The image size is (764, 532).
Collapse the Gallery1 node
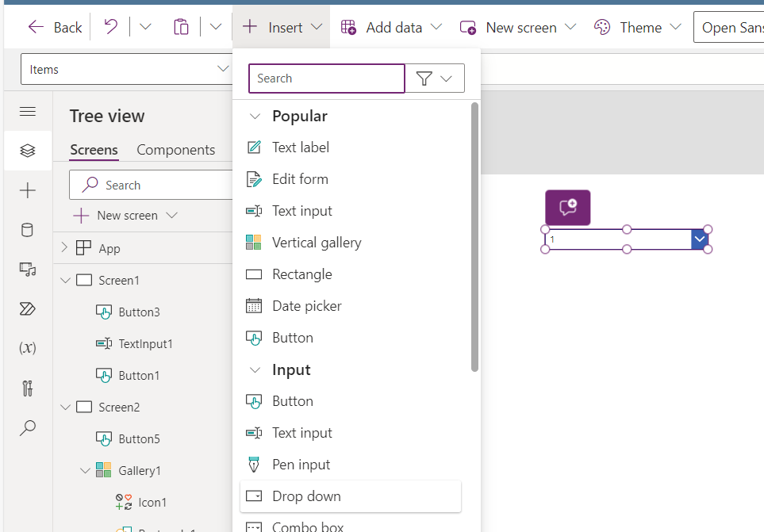click(85, 471)
